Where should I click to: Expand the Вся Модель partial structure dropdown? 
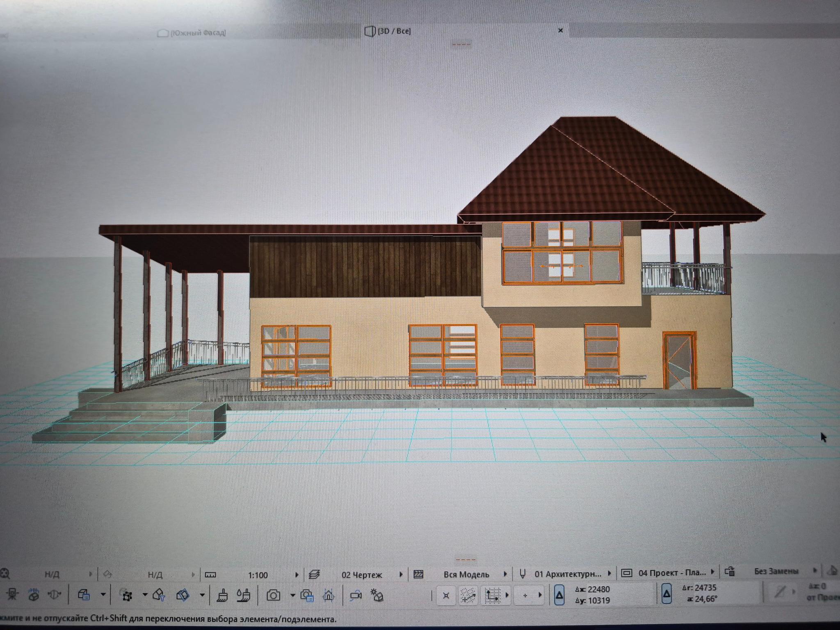click(x=505, y=574)
